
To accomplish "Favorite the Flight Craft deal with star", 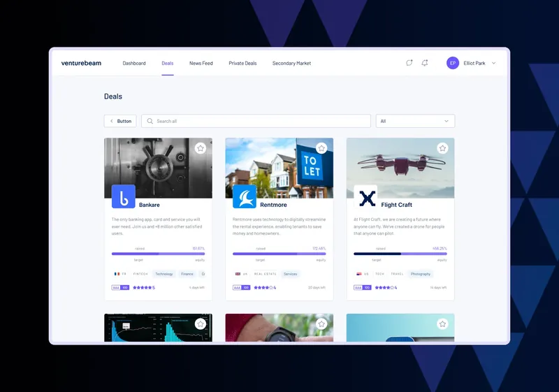I will point(443,148).
